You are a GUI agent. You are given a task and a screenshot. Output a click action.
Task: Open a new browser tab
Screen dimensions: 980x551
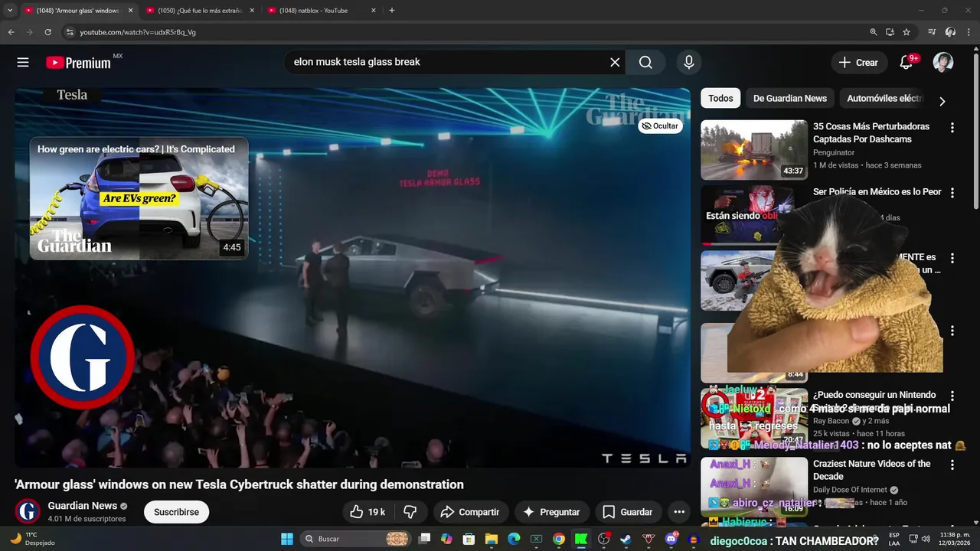392,11
